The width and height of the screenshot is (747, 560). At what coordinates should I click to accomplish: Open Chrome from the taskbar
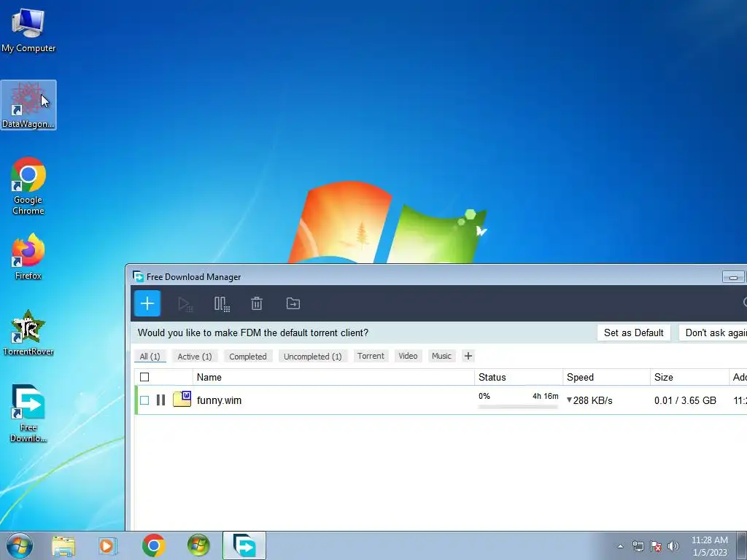(x=153, y=545)
